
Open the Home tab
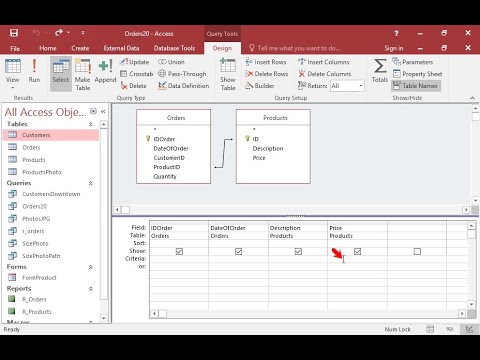click(x=48, y=48)
